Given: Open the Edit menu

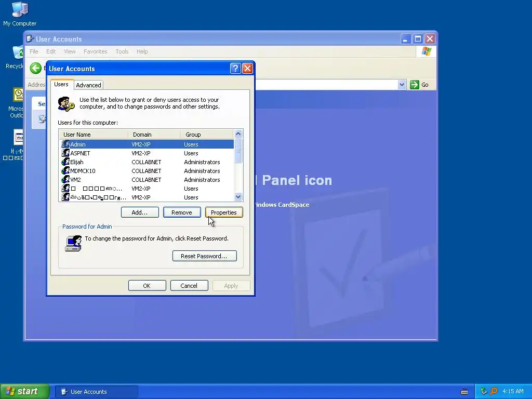Looking at the screenshot, I should coord(51,51).
